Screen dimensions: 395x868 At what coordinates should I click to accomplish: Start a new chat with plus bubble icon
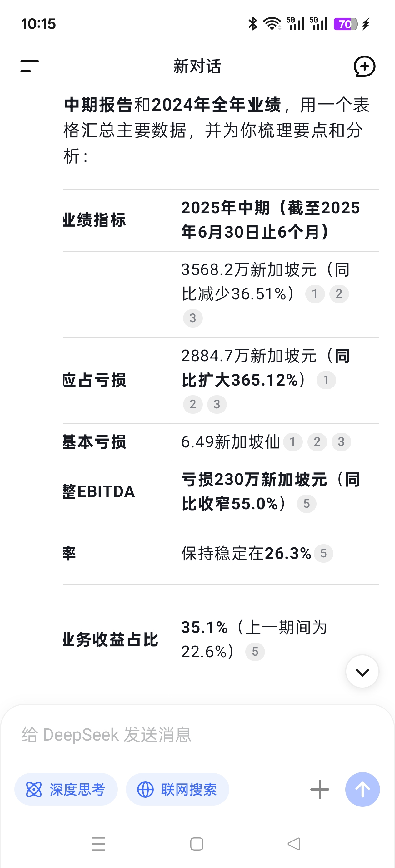point(364,66)
